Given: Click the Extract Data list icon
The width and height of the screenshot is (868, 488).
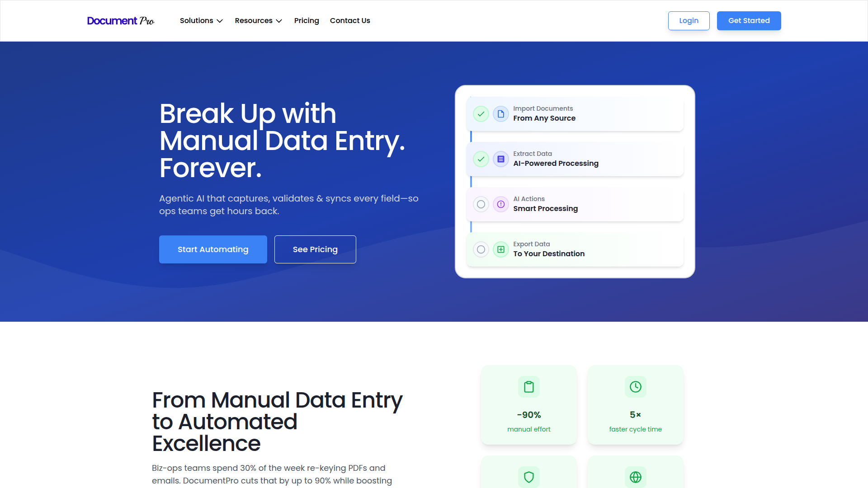Looking at the screenshot, I should point(501,159).
